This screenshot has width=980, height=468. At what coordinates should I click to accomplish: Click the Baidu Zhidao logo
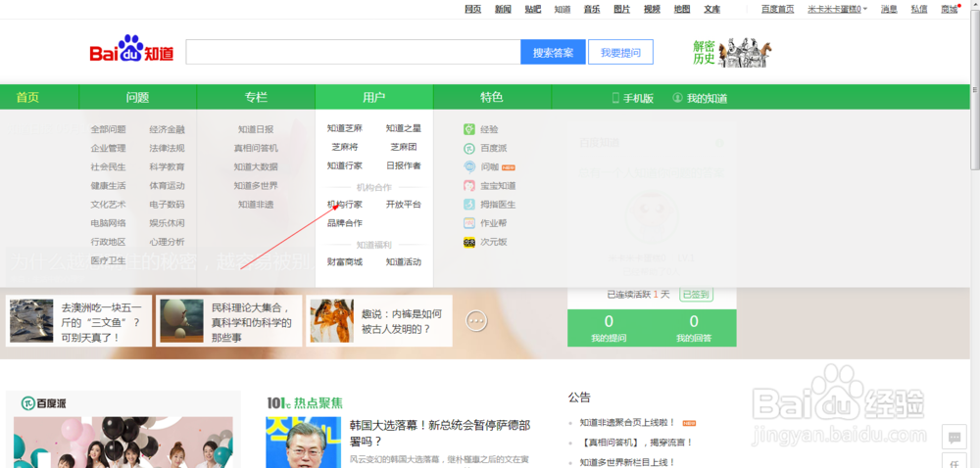pyautogui.click(x=131, y=49)
